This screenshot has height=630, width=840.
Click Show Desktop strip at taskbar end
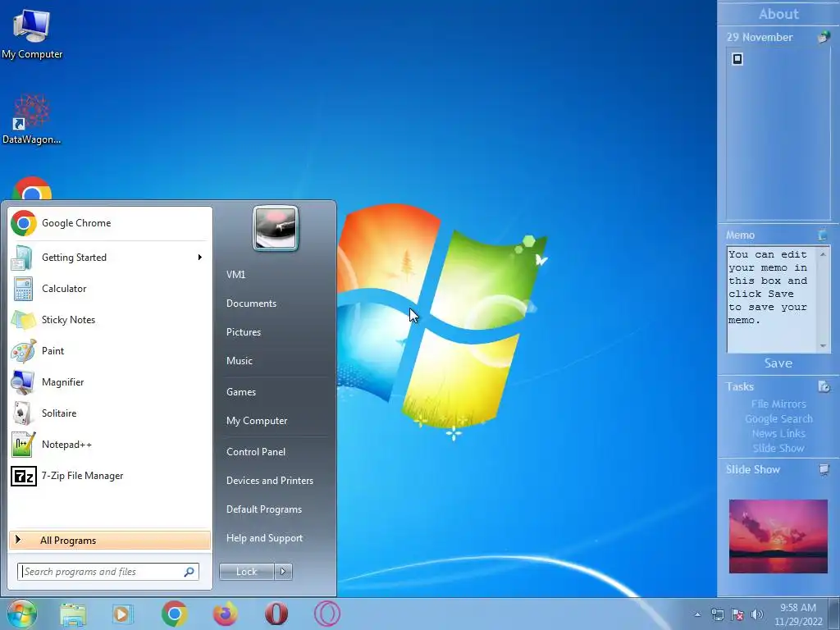click(834, 614)
